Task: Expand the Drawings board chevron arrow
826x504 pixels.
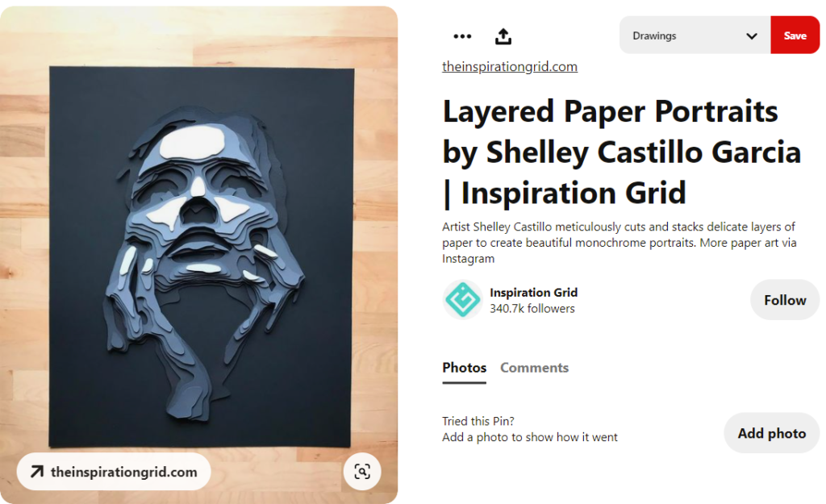Action: (x=752, y=35)
